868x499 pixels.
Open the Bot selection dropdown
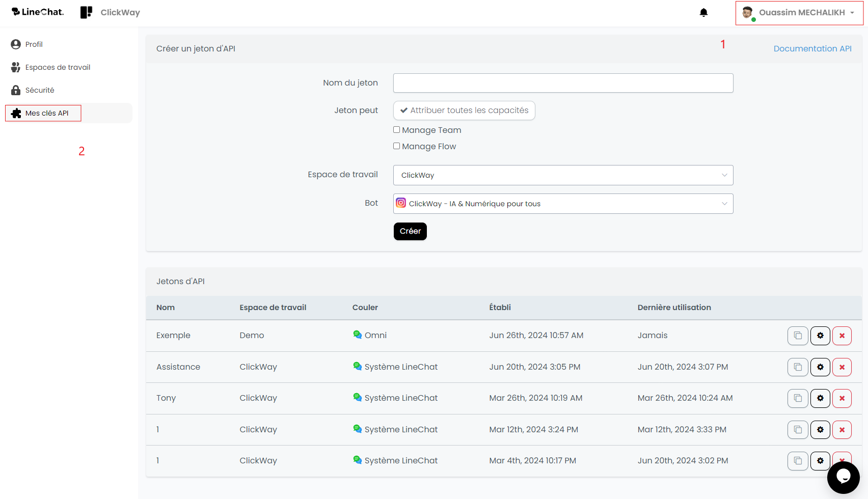click(563, 204)
